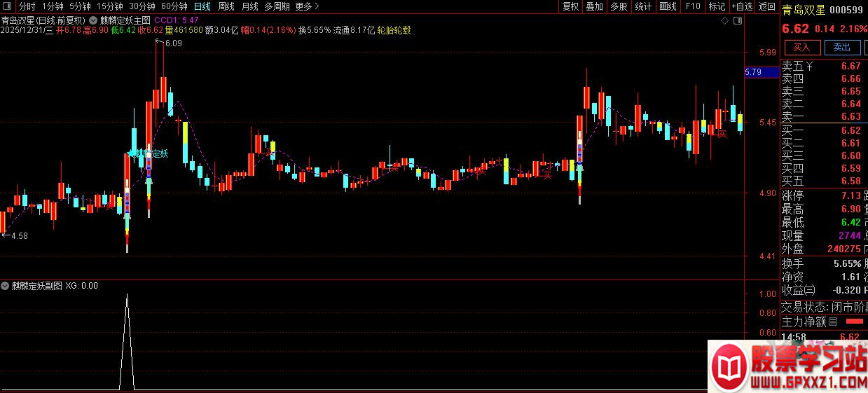
Task: Switch chart to 周线 weekly view
Action: pyautogui.click(x=226, y=6)
